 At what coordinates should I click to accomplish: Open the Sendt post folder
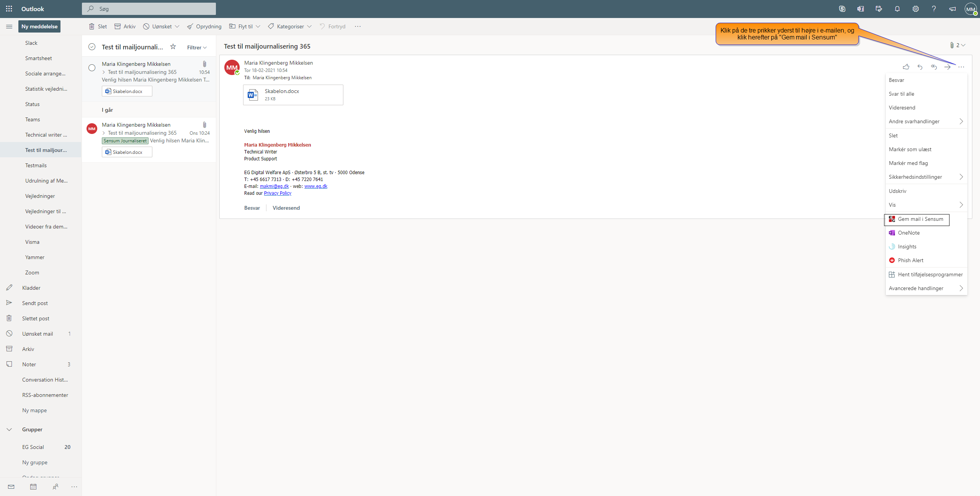tap(41, 303)
